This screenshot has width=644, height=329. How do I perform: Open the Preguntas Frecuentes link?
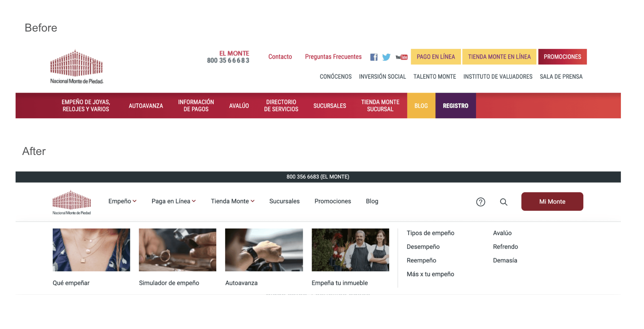point(333,57)
